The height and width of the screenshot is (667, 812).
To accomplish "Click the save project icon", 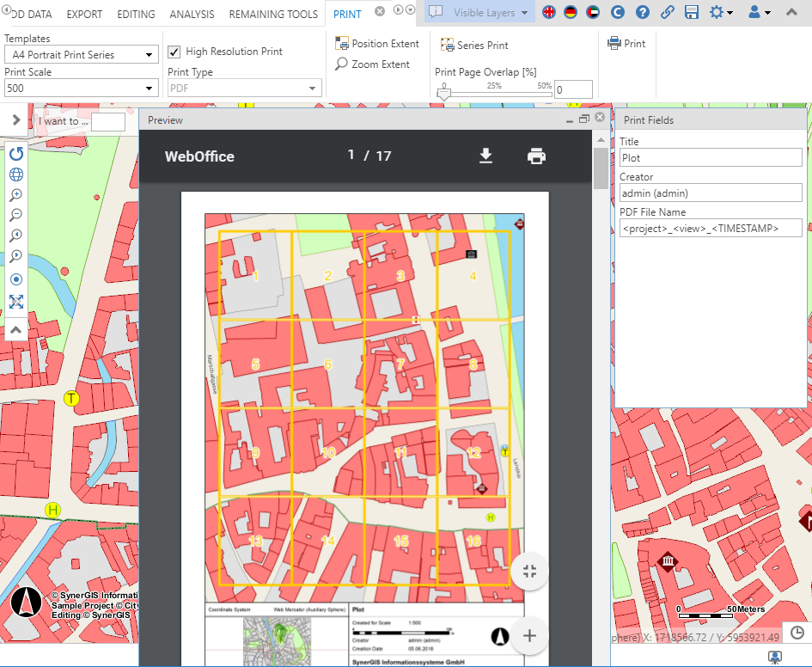I will point(693,13).
